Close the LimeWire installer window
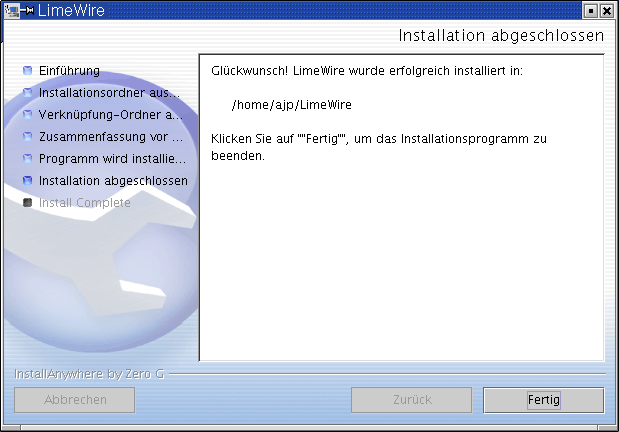 pyautogui.click(x=606, y=10)
